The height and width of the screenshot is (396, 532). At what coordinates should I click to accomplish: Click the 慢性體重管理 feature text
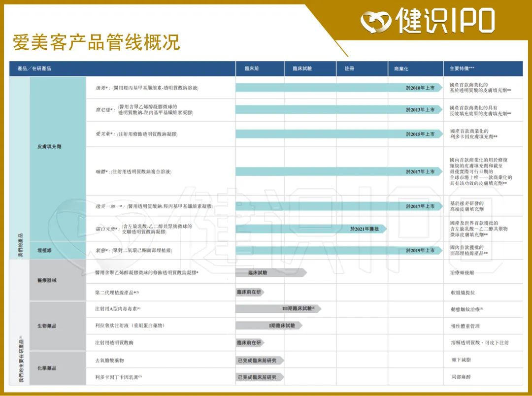(465, 326)
